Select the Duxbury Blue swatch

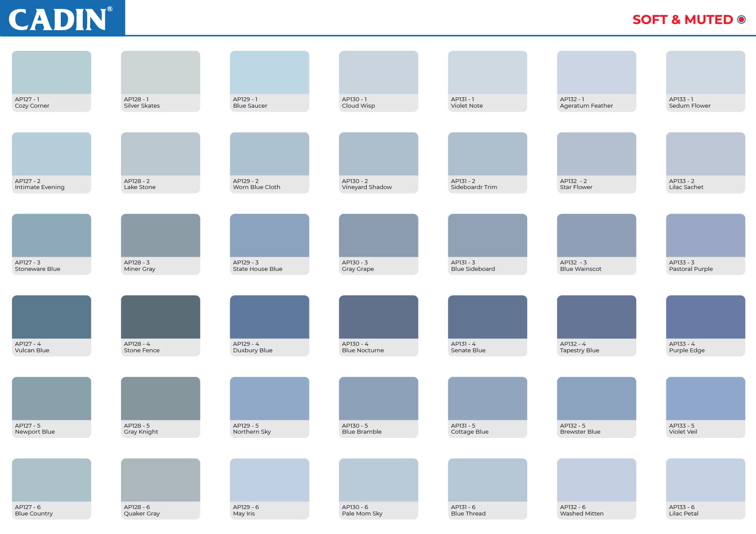click(269, 317)
